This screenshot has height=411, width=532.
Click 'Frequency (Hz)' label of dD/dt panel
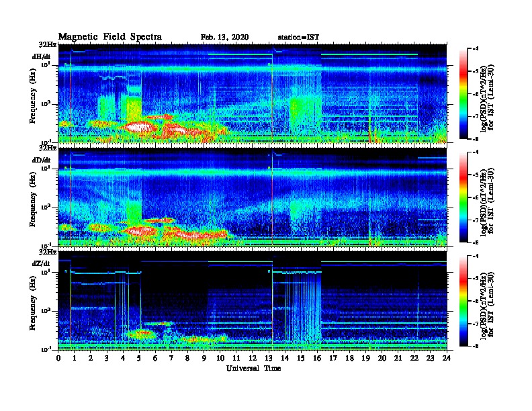(x=33, y=199)
